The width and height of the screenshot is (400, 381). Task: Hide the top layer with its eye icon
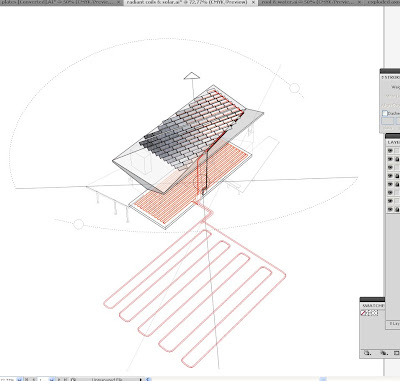click(x=390, y=151)
